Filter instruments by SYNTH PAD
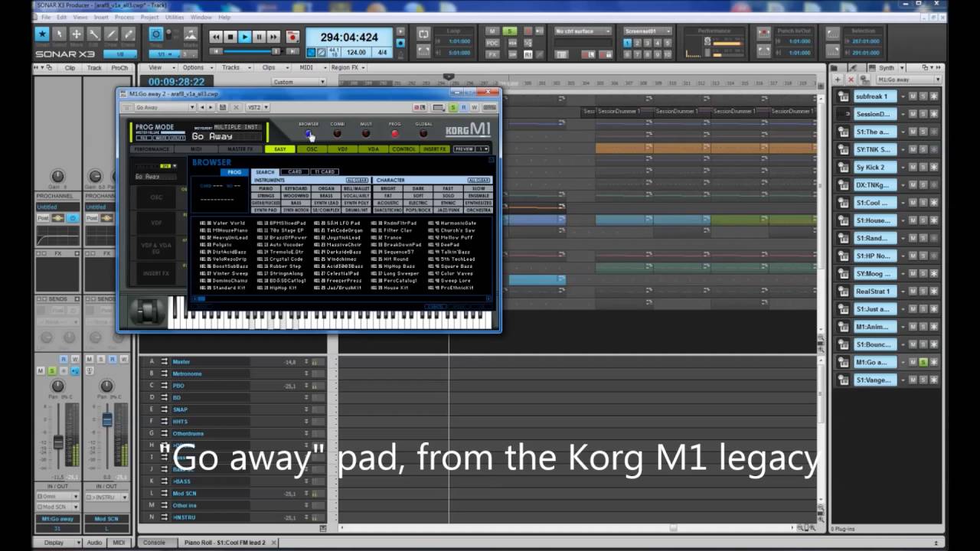This screenshot has width=980, height=551. (266, 210)
